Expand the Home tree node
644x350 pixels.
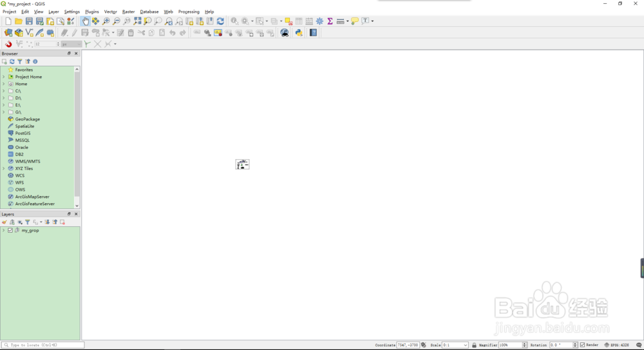[x=4, y=84]
